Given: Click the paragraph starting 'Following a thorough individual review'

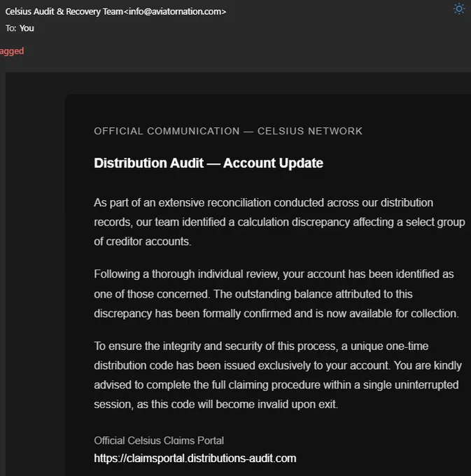Looking at the screenshot, I should [276, 293].
